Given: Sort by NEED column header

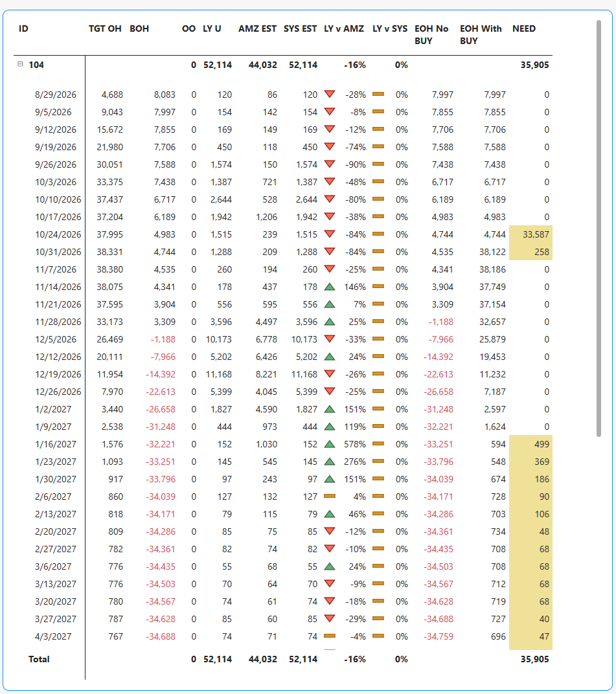Looking at the screenshot, I should click(524, 28).
